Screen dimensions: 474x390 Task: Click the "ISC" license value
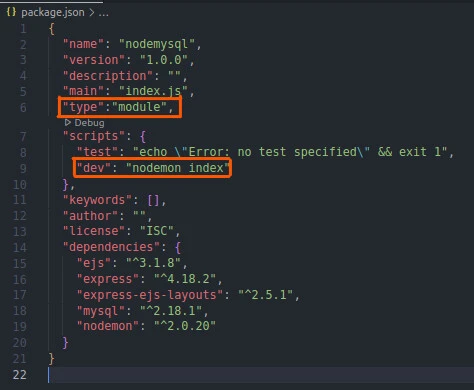pos(157,231)
